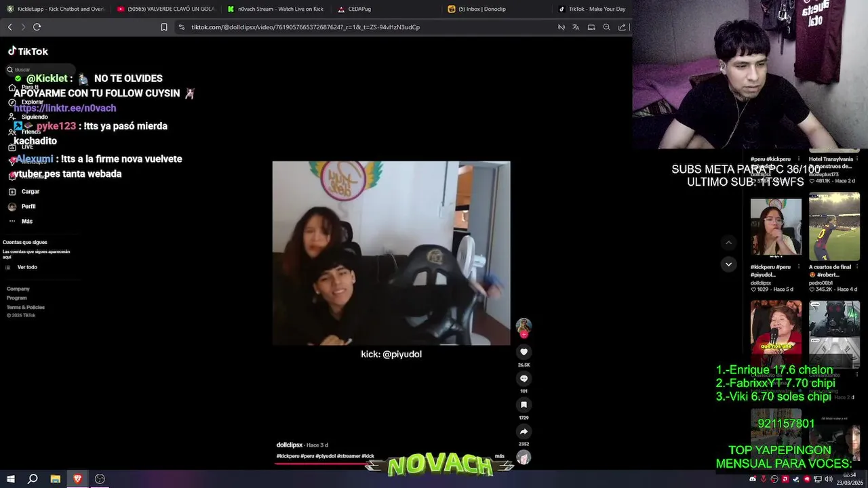
Task: Open the creator avatar beside the video
Action: [x=524, y=326]
